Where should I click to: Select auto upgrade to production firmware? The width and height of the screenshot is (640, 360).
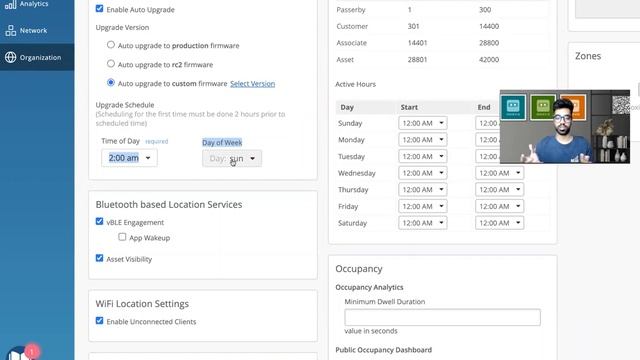[x=111, y=44]
